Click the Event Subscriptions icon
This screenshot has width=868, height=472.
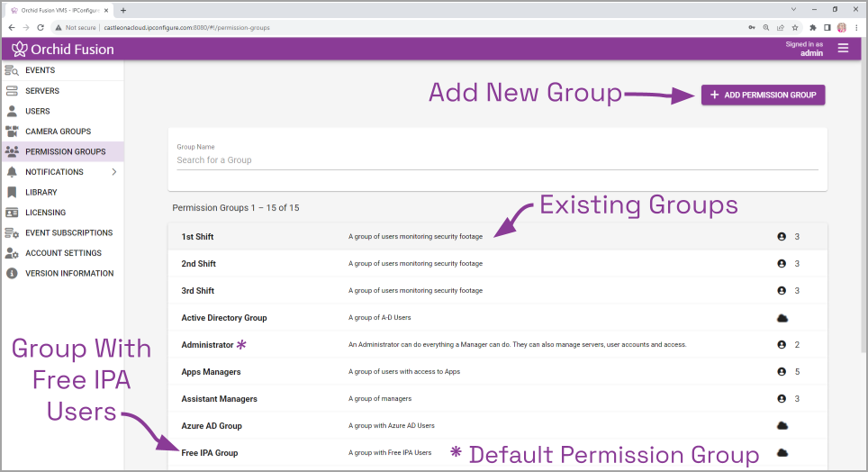12,233
